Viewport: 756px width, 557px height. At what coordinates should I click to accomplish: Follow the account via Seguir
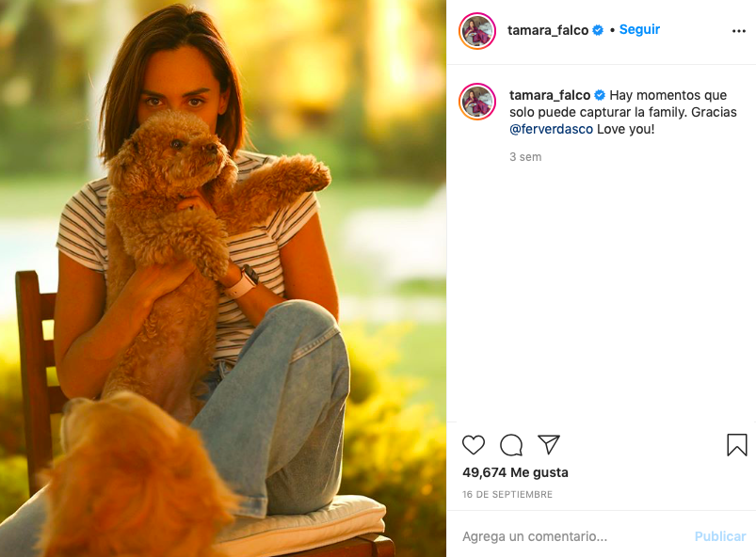(639, 29)
